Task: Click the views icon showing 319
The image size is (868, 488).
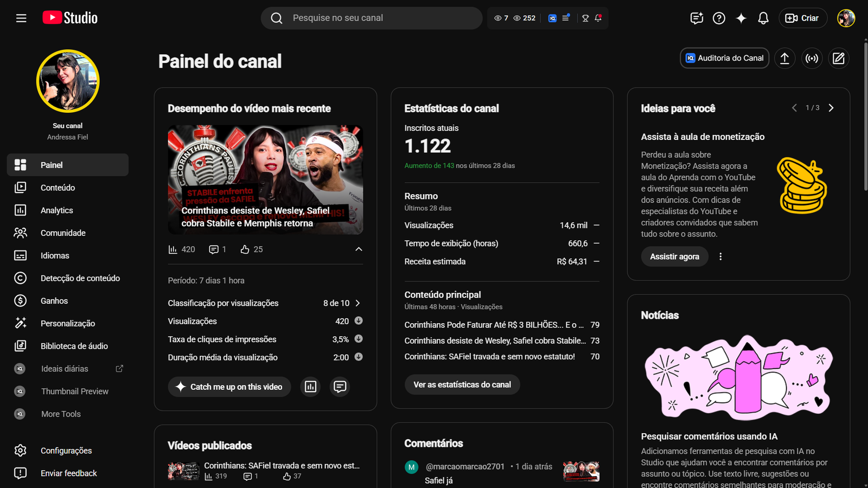Action: click(208, 476)
